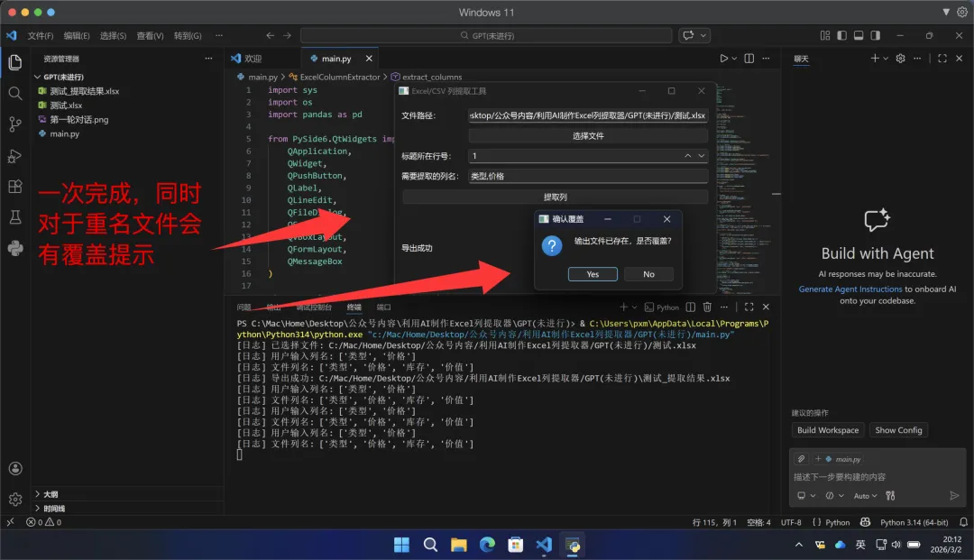Screen dimensions: 974x560
Task: Start a new chat with plus icon
Action: pyautogui.click(x=875, y=59)
